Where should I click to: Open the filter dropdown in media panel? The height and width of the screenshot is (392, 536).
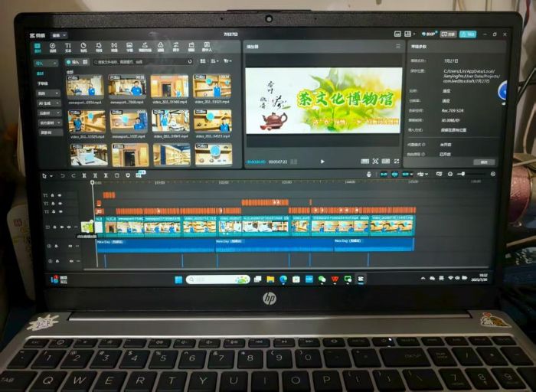point(227,61)
